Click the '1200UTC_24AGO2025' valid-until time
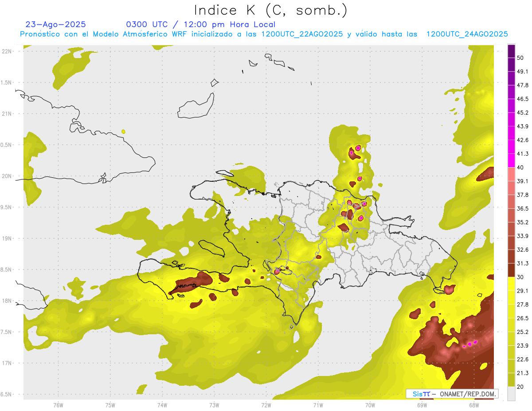 467,34
